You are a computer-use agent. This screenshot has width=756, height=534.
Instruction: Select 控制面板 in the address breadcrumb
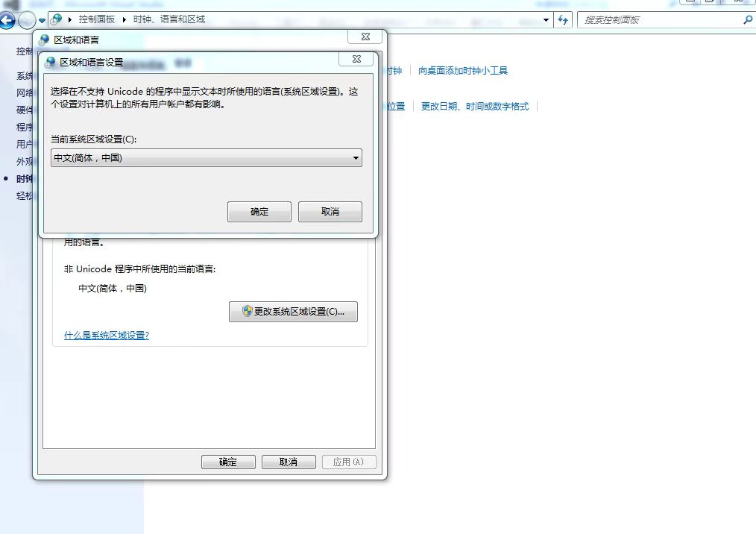tap(97, 19)
